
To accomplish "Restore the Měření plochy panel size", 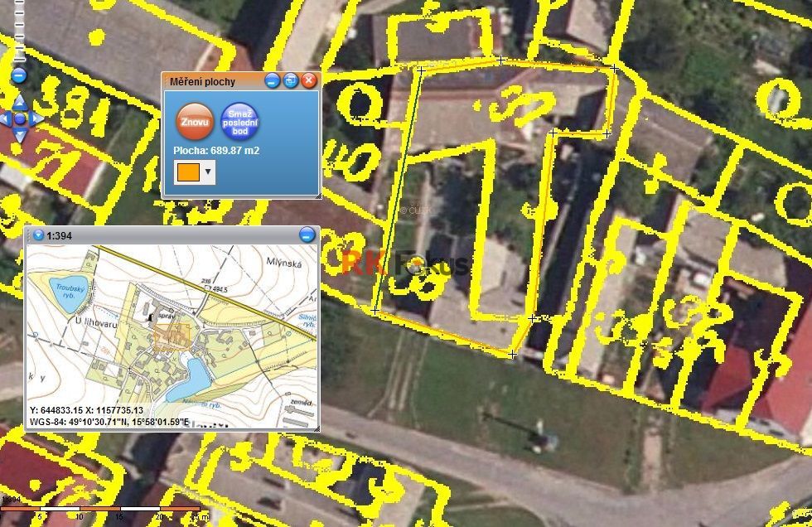I will click(x=291, y=80).
